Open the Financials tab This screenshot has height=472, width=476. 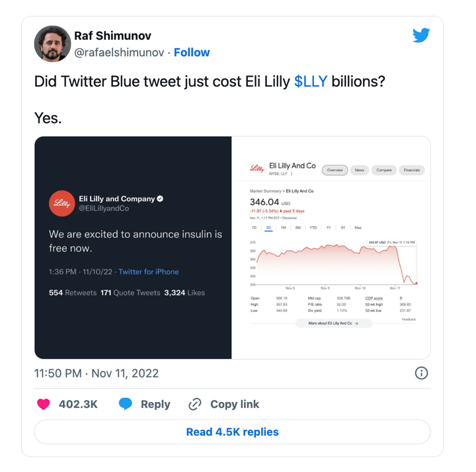coord(412,171)
